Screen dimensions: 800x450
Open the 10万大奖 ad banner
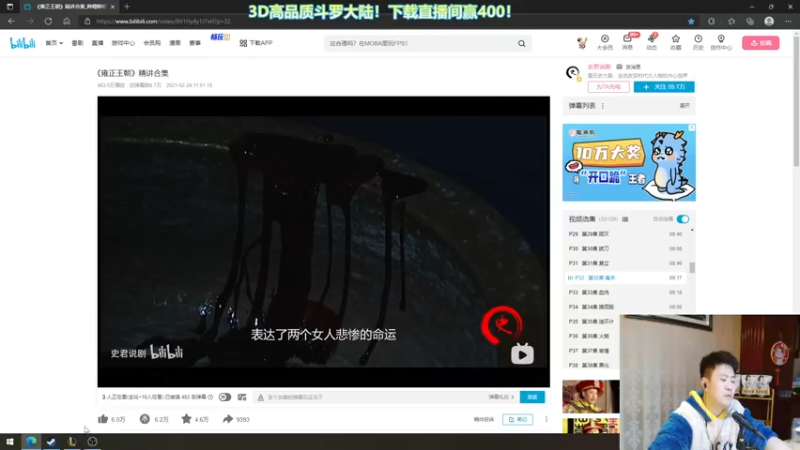(x=629, y=163)
